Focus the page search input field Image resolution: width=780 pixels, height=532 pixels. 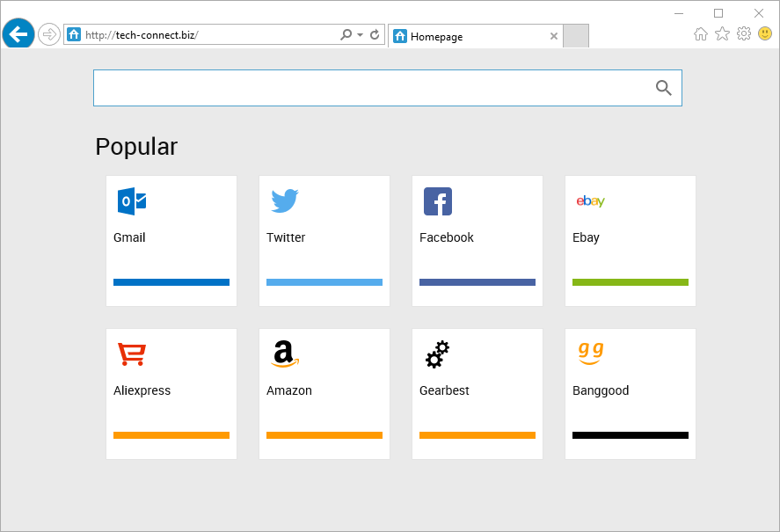388,88
